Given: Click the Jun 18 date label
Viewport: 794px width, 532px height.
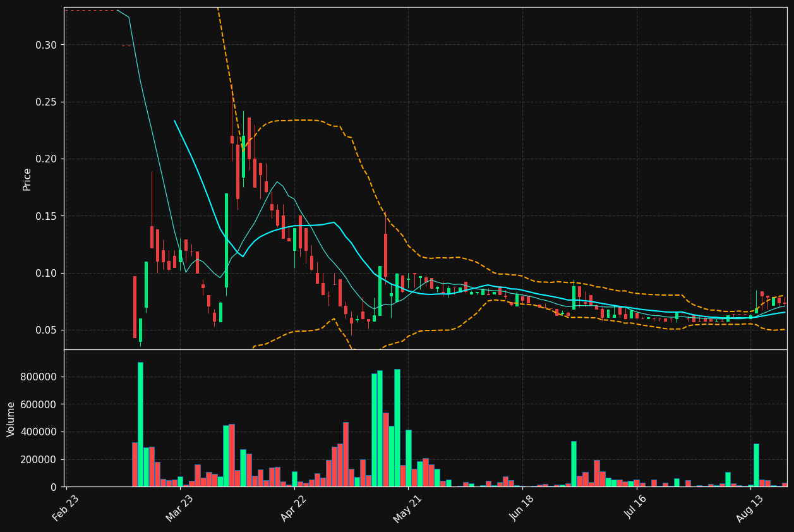Looking at the screenshot, I should 522,508.
